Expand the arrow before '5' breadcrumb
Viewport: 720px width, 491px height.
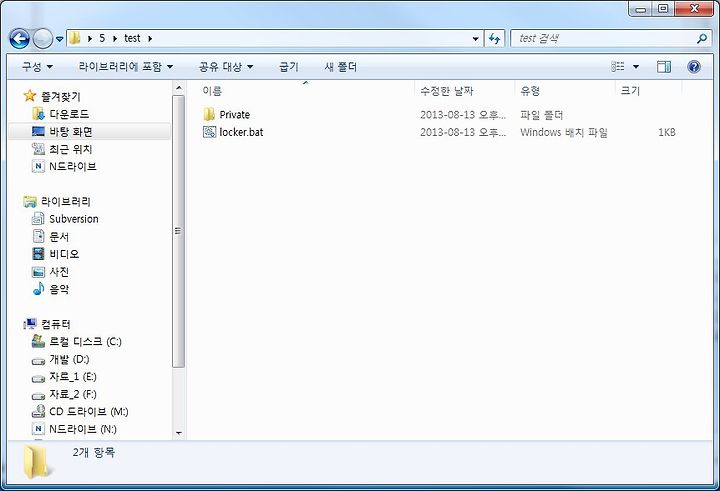click(90, 39)
